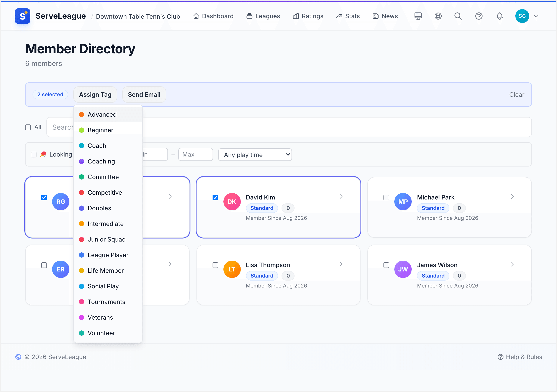Click the Send Email button

[144, 95]
